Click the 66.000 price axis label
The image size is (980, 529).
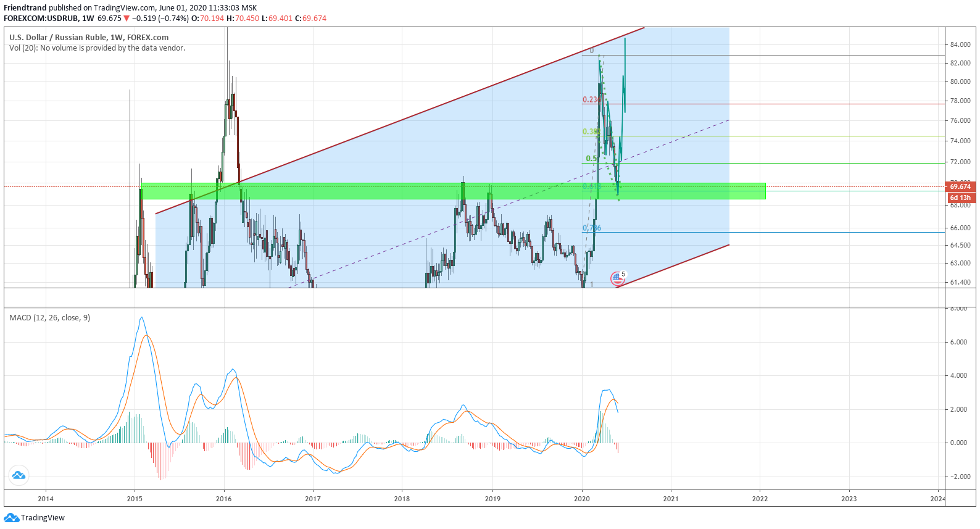pyautogui.click(x=960, y=228)
